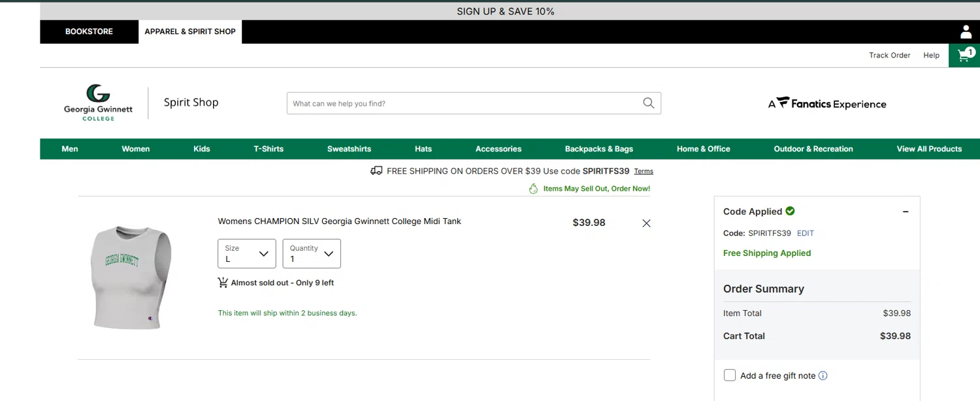
Task: Switch to the Bookstore tab
Action: click(89, 31)
